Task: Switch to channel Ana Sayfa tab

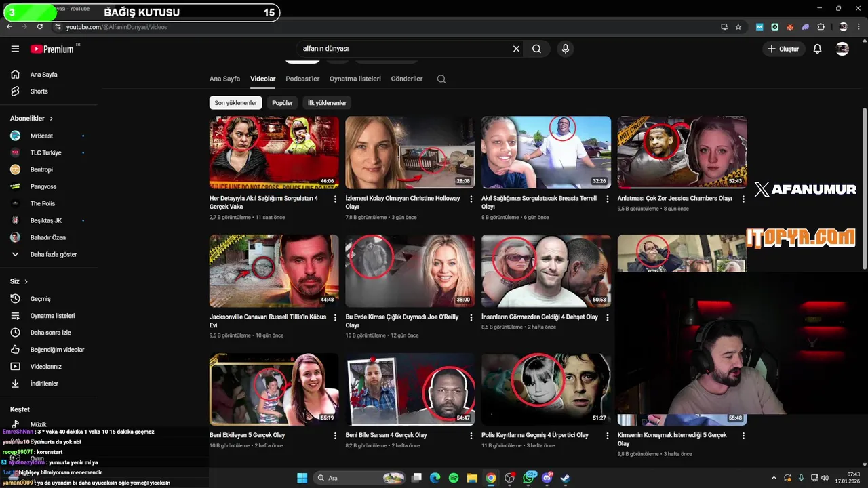Action: pyautogui.click(x=224, y=79)
